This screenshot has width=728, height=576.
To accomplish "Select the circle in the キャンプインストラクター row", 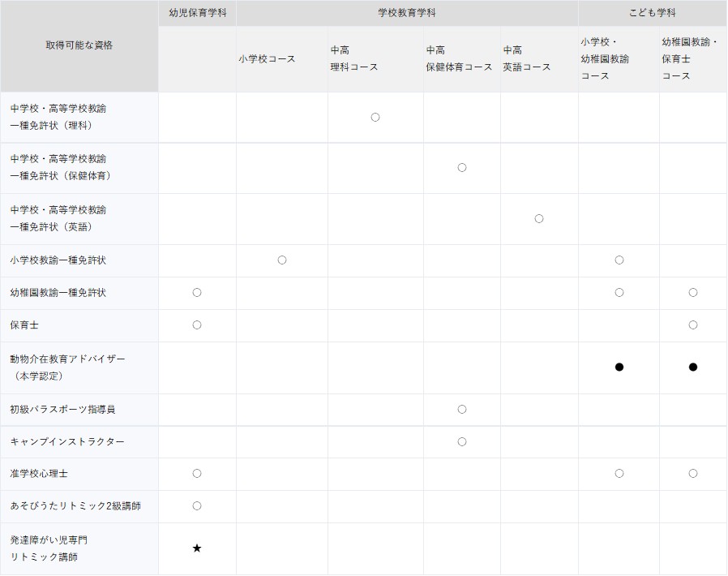I will tap(462, 441).
